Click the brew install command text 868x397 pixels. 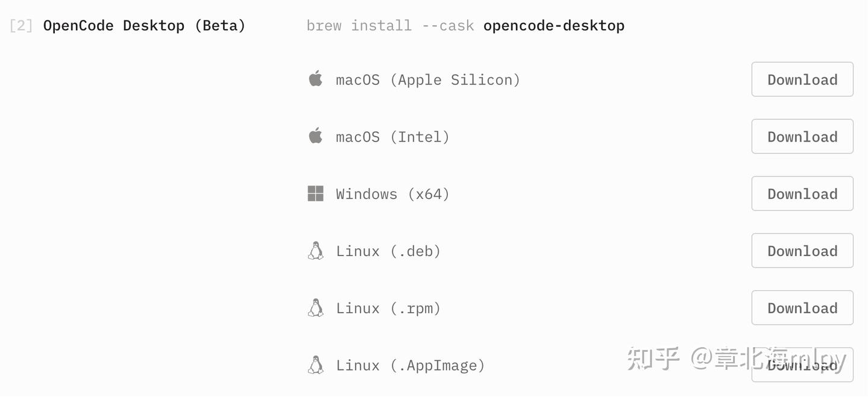465,26
